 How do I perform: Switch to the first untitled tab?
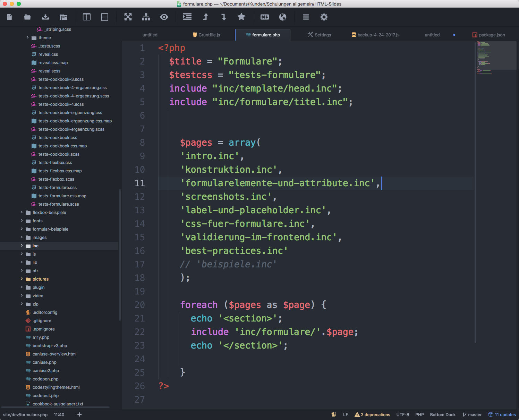click(150, 35)
